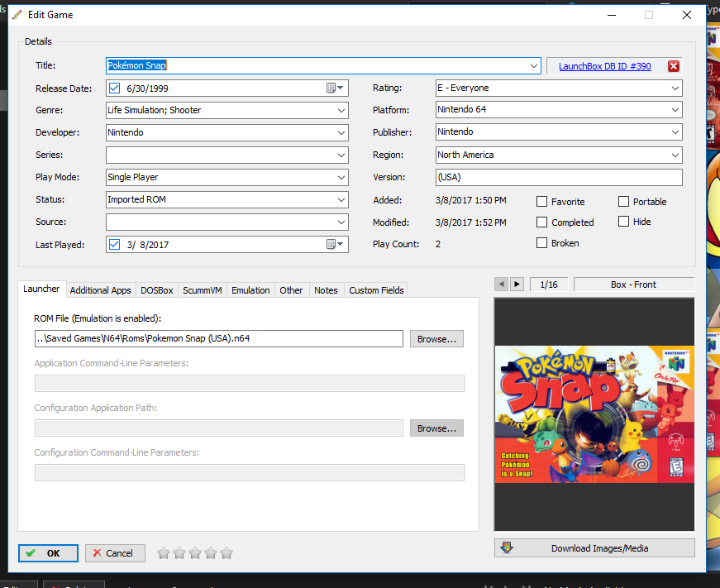Focus the Version text field
Viewport: 720px width, 588px height.
(559, 177)
